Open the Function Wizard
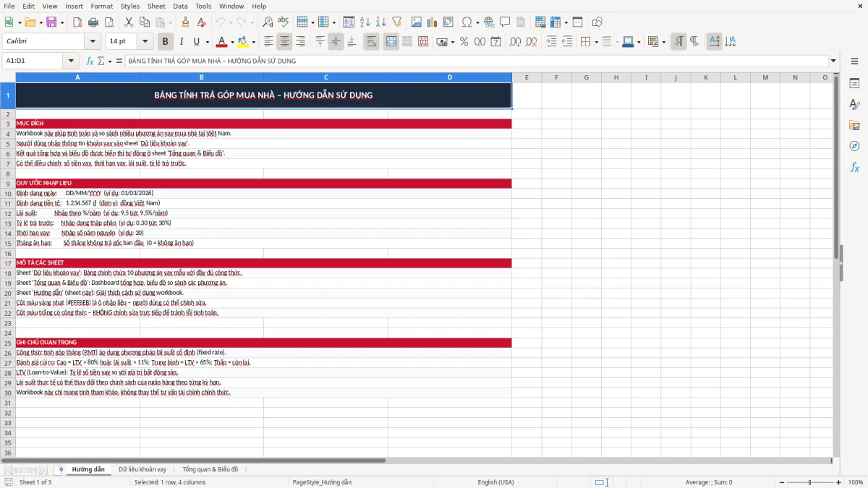 pyautogui.click(x=90, y=61)
